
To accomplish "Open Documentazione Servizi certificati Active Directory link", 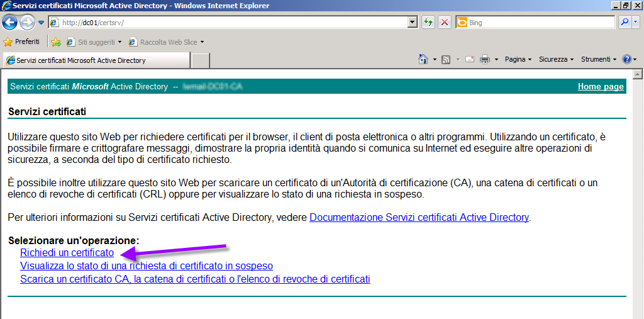I will [x=419, y=217].
